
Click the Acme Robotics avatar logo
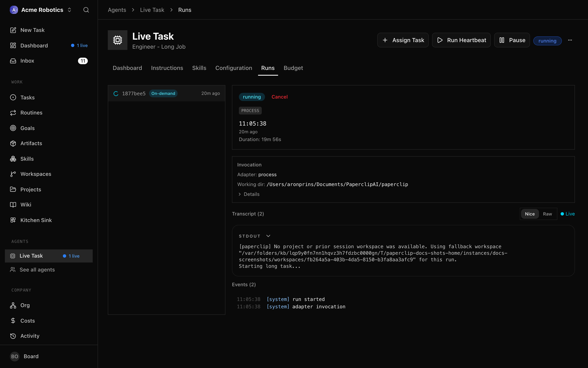(14, 10)
